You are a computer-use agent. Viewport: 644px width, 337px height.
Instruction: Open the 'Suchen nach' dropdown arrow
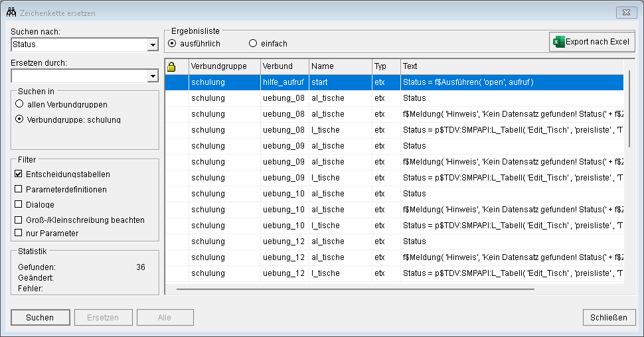tap(153, 45)
